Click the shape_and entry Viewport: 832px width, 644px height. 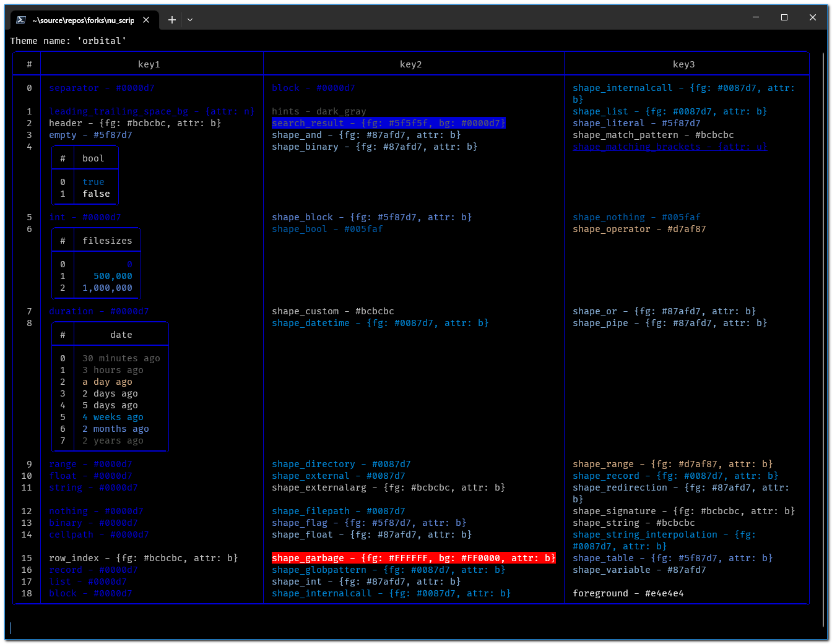pos(366,135)
